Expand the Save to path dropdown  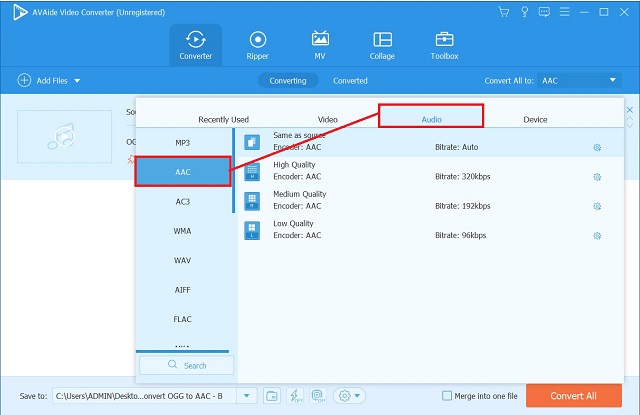[x=247, y=396]
